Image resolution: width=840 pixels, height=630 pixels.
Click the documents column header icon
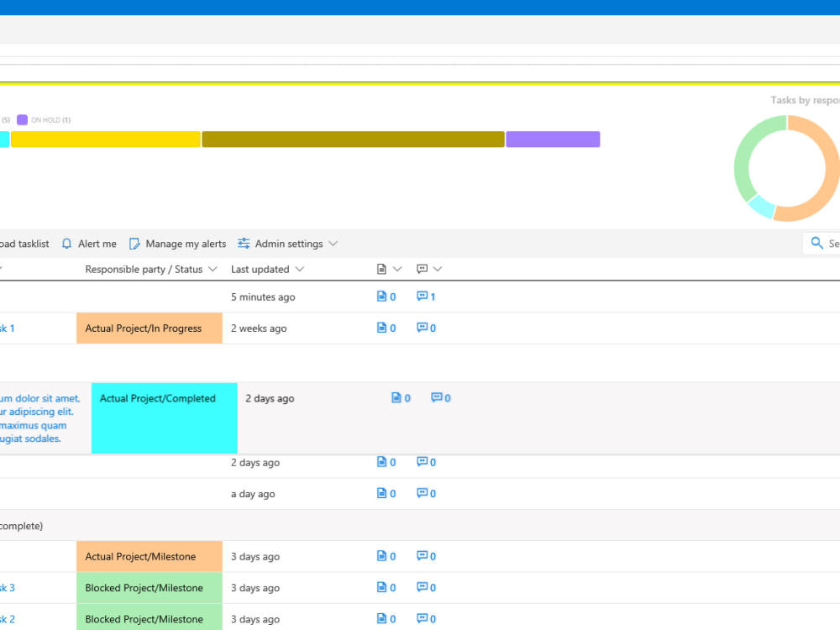(381, 269)
